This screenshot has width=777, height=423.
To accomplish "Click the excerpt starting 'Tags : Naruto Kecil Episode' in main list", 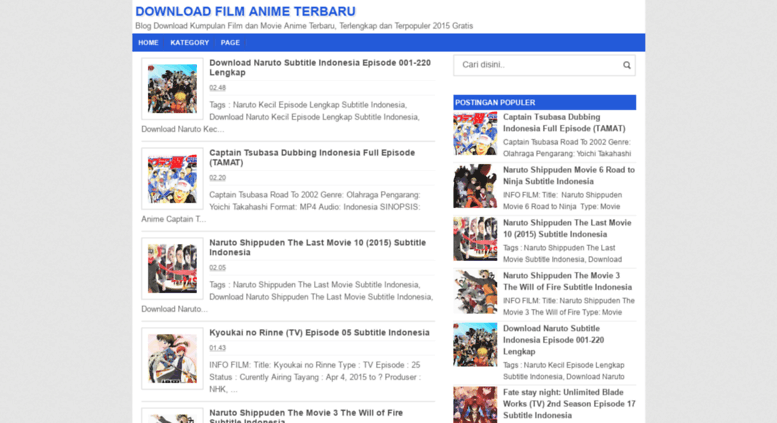I will pyautogui.click(x=280, y=117).
